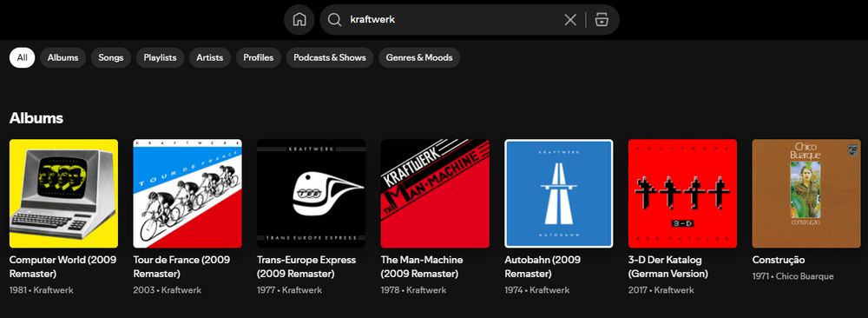This screenshot has width=868, height=318.
Task: Click '1971 • Chico Buarque' under Construção
Action: click(x=792, y=276)
